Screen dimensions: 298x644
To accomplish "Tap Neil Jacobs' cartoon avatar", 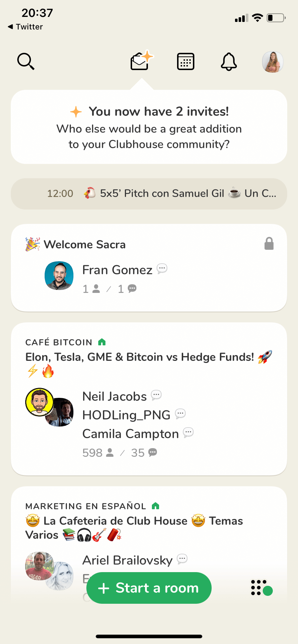I will click(39, 402).
